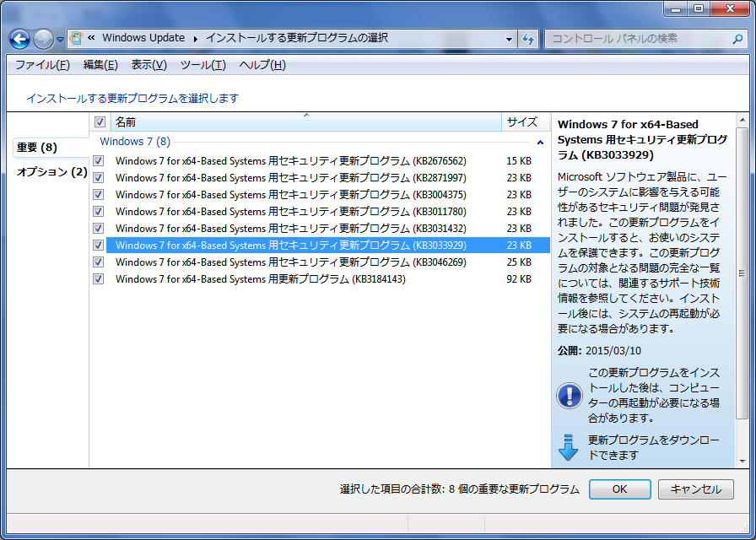Click the Windows Update icon in address bar

tap(76, 39)
